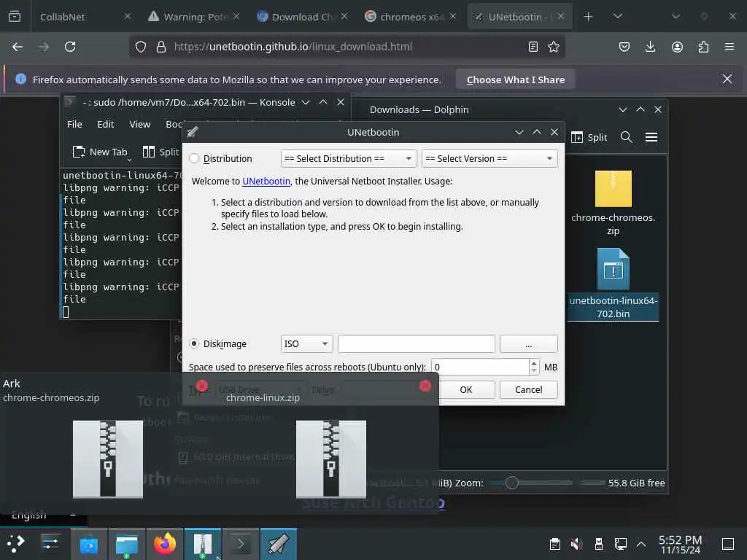Click the URL address field
Image resolution: width=747 pixels, height=560 pixels.
tap(348, 47)
